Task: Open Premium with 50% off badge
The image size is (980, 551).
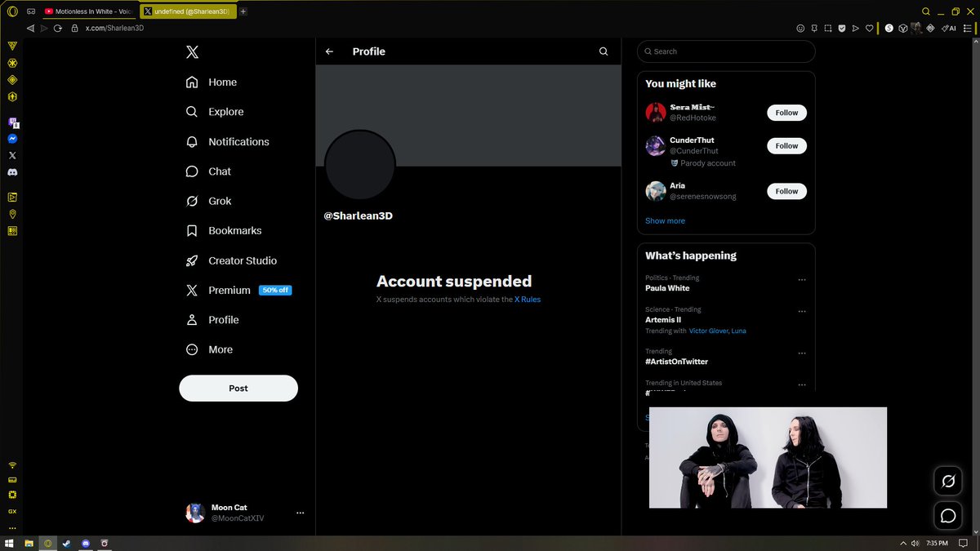Action: pos(238,291)
